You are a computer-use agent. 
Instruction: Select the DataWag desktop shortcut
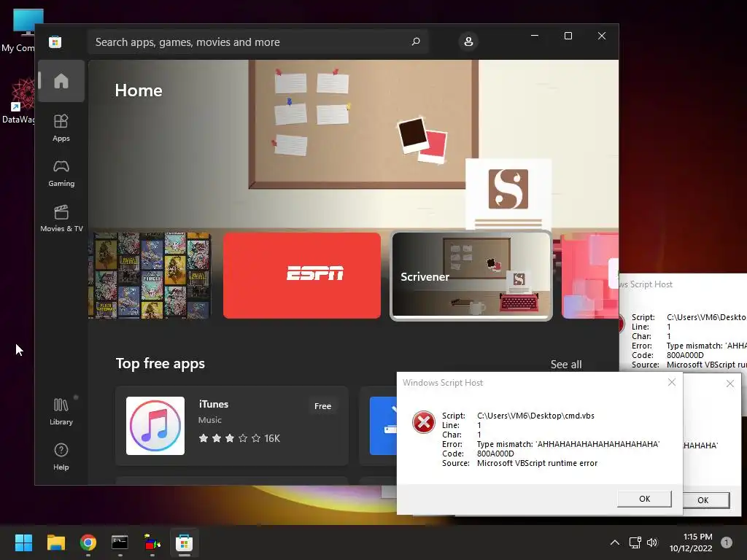coord(18,101)
